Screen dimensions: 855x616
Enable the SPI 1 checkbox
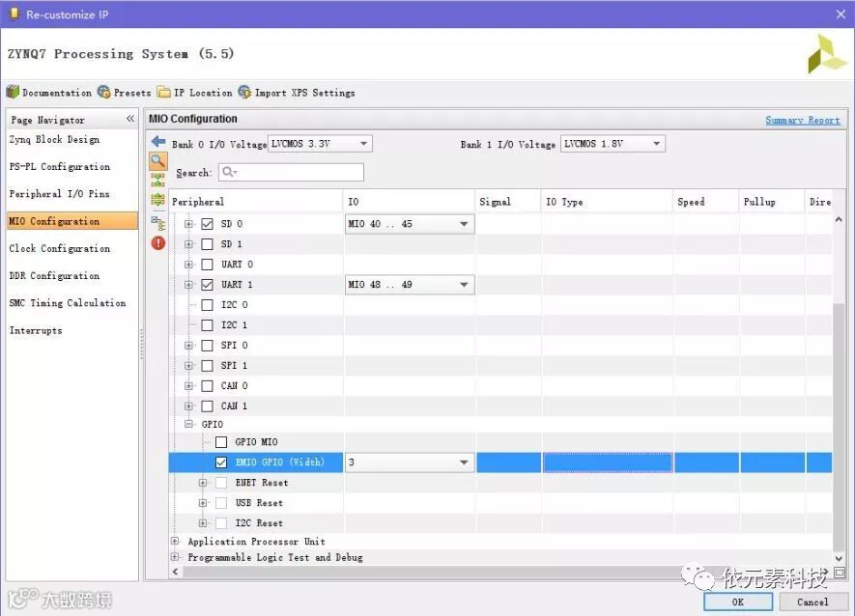click(207, 365)
